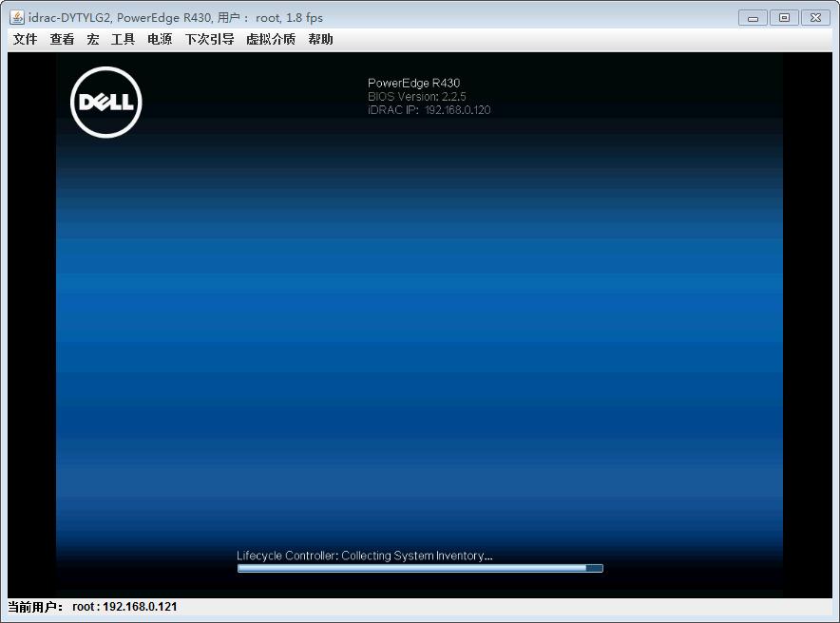Click the 当前用户 root status bar text
Image resolution: width=840 pixels, height=623 pixels.
(90, 605)
